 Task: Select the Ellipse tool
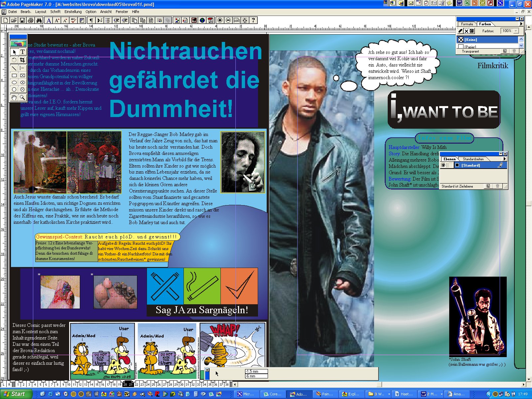coord(14,82)
